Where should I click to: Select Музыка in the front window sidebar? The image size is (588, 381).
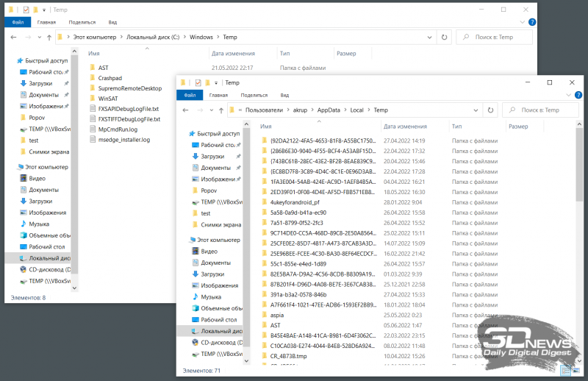tap(212, 296)
